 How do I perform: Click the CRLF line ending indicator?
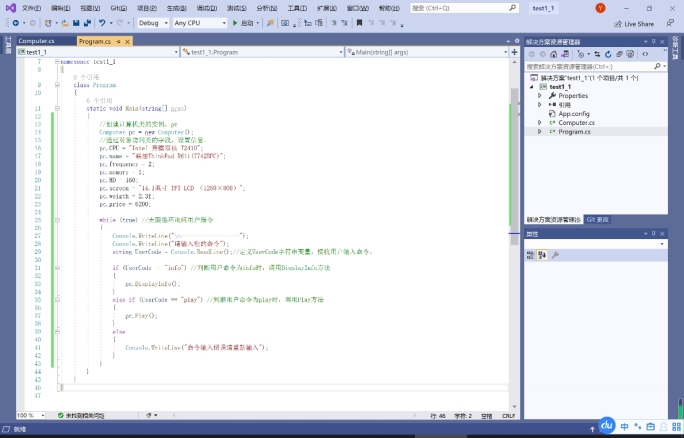tap(508, 416)
